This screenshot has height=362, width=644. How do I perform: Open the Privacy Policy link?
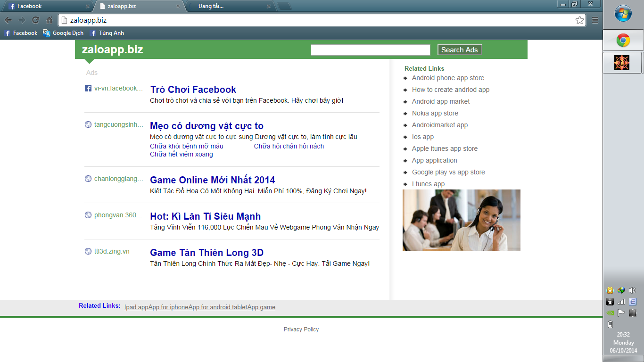click(x=301, y=329)
